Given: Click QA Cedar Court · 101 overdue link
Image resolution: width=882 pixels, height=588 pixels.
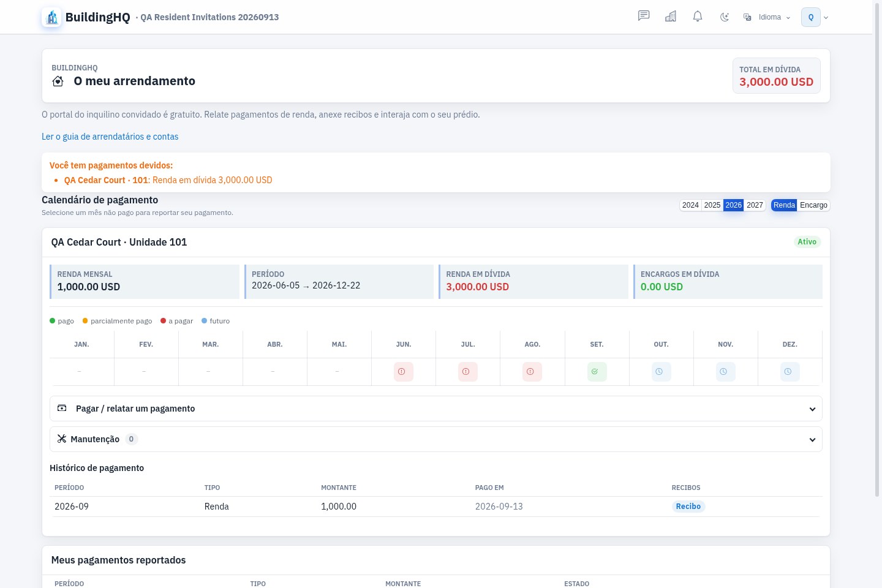Looking at the screenshot, I should [x=106, y=180].
